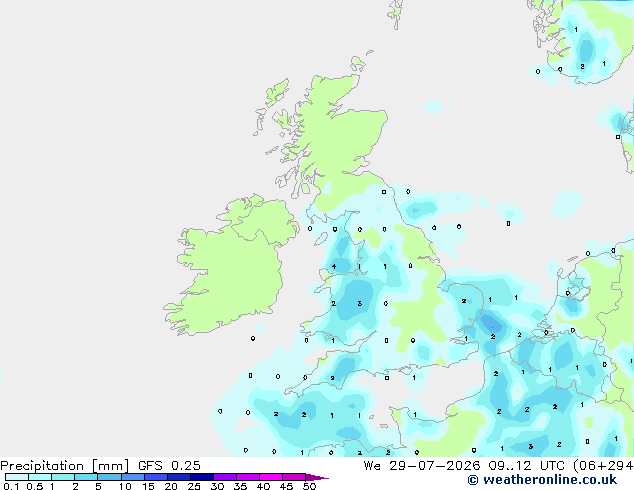Click the '4' rainfall value on the map
634x490 pixels.
(x=334, y=266)
